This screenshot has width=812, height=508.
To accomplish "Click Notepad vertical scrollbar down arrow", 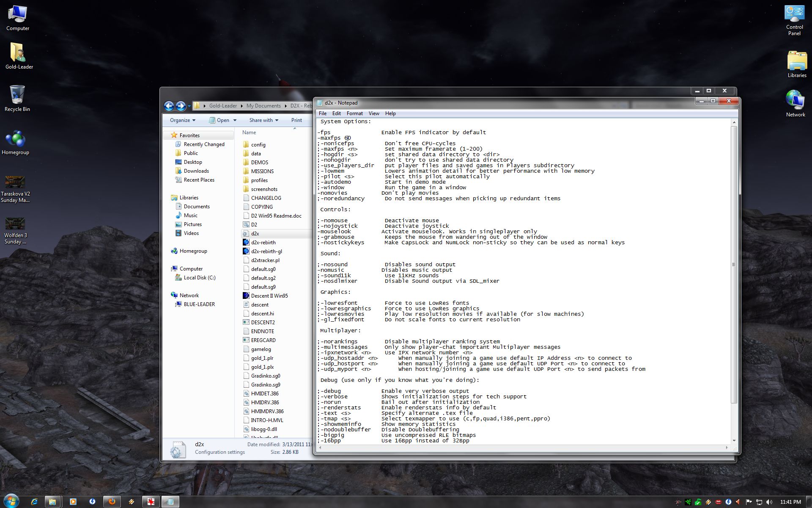I will coord(734,441).
